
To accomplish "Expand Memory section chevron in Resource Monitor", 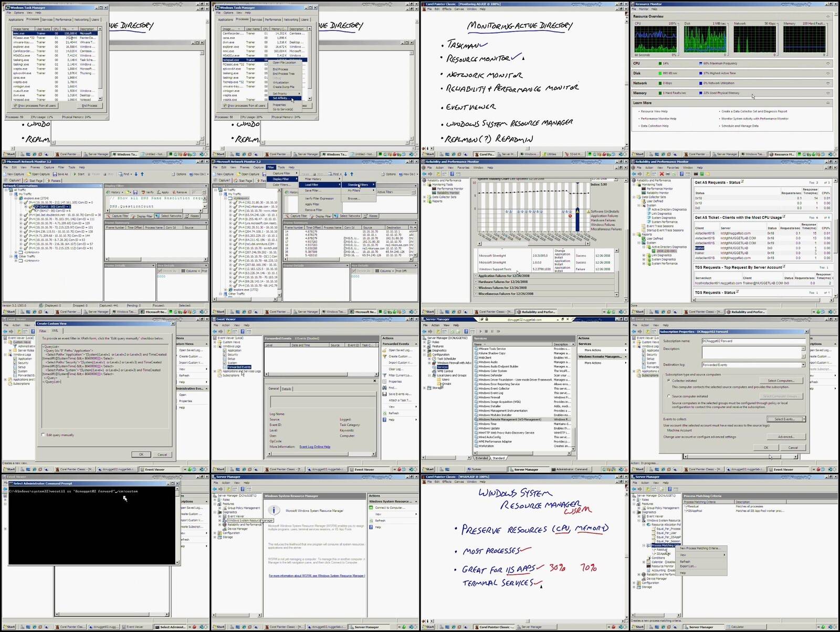I will (x=828, y=93).
